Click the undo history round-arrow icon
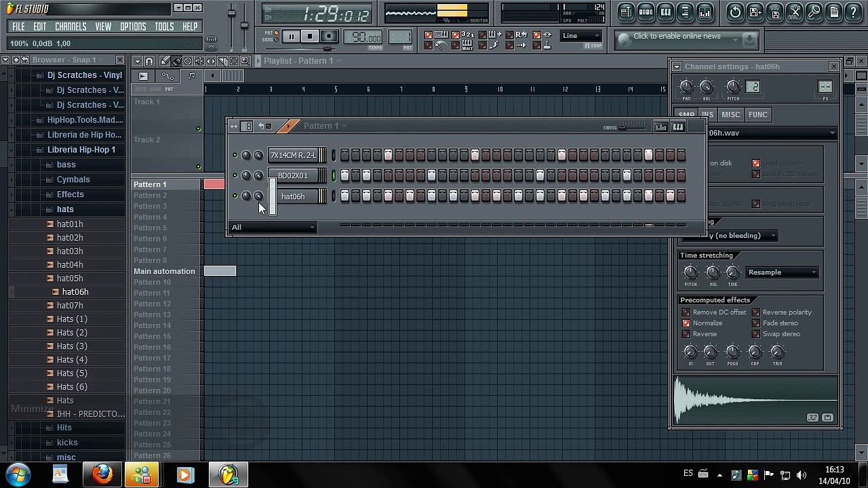868x488 pixels. (735, 12)
